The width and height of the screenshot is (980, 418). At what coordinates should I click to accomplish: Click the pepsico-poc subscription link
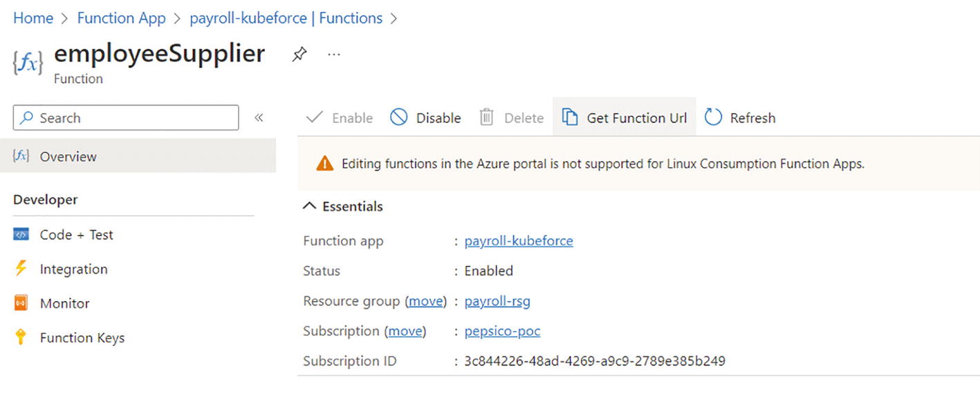[x=502, y=331]
